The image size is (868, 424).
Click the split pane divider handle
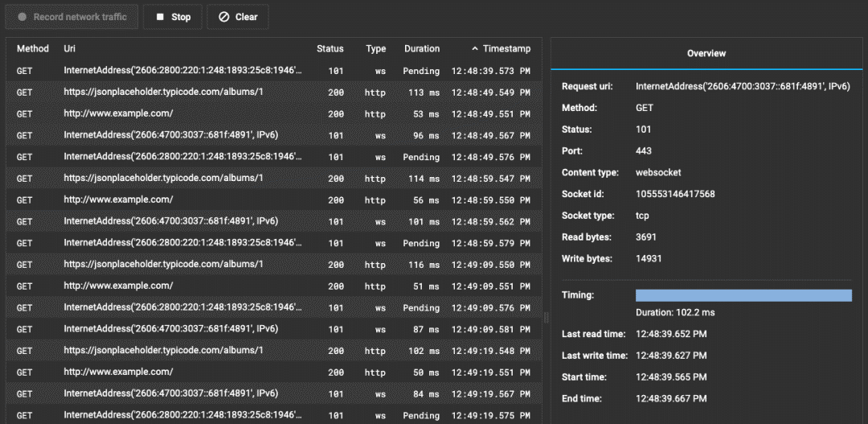point(547,317)
